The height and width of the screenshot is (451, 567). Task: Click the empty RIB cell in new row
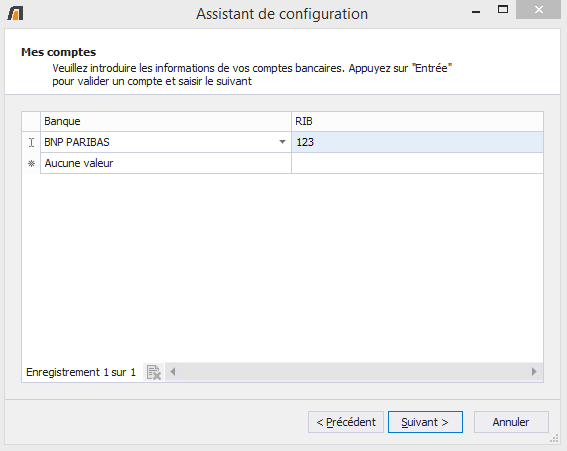[417, 163]
